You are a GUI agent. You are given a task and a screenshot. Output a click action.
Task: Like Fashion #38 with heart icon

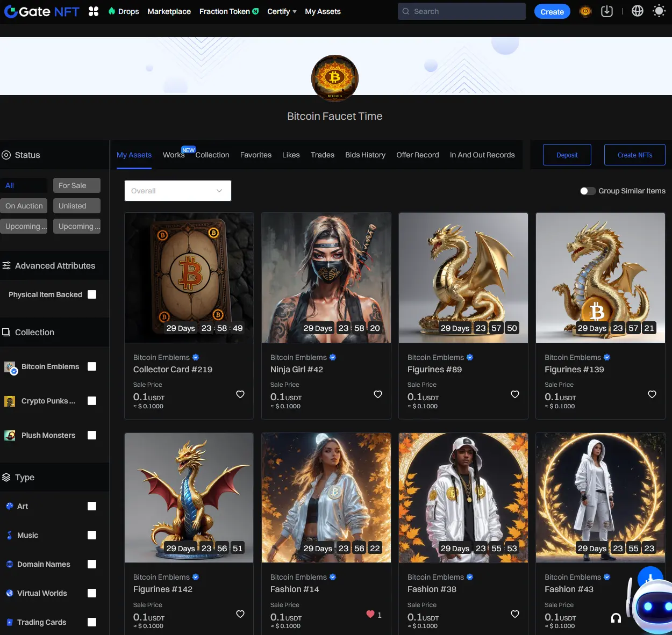click(515, 614)
